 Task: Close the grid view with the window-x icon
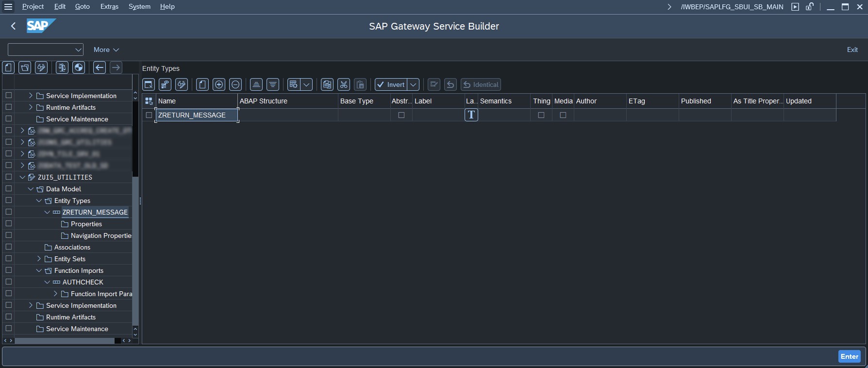(x=149, y=84)
